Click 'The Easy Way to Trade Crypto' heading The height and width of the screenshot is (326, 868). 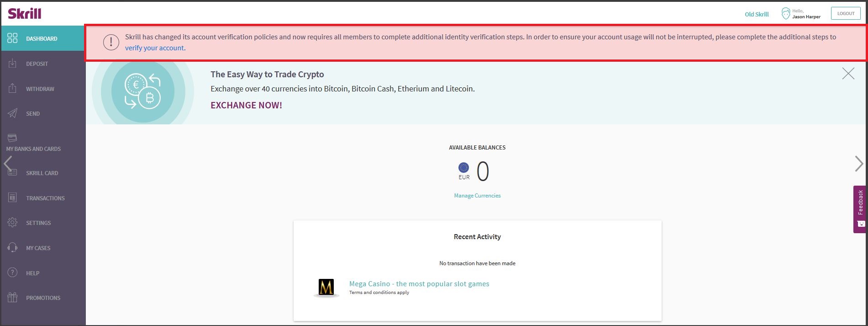click(x=267, y=75)
